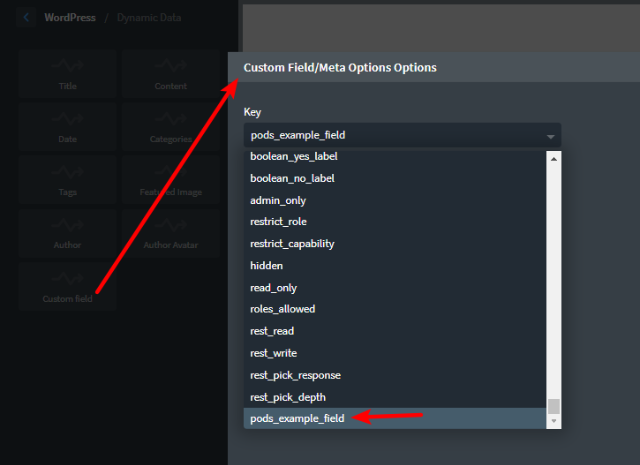The image size is (640, 465).
Task: Choose restrict_capability from the key list
Action: click(395, 244)
